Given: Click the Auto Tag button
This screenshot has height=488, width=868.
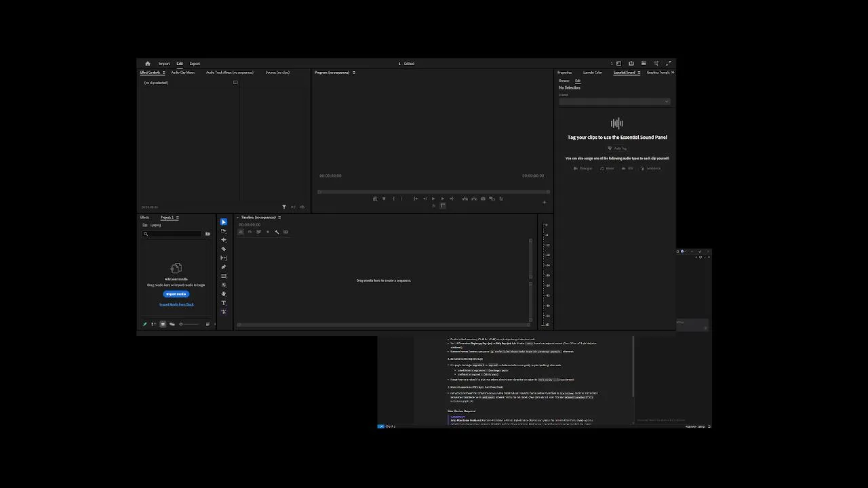Looking at the screenshot, I should pyautogui.click(x=617, y=148).
